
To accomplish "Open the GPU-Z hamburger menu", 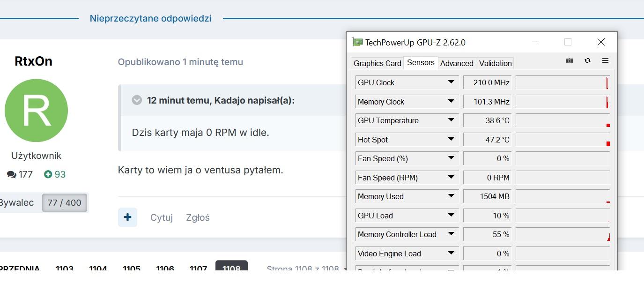I will [605, 60].
